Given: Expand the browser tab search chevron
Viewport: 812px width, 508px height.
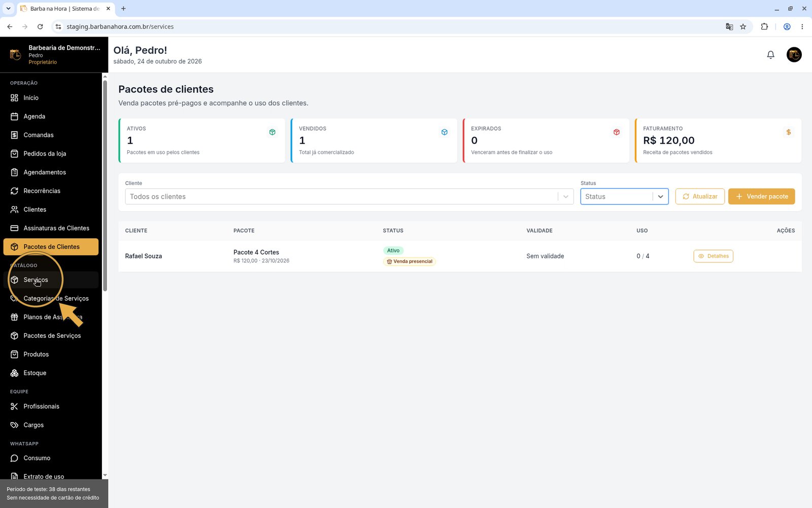Looking at the screenshot, I should 8,8.
